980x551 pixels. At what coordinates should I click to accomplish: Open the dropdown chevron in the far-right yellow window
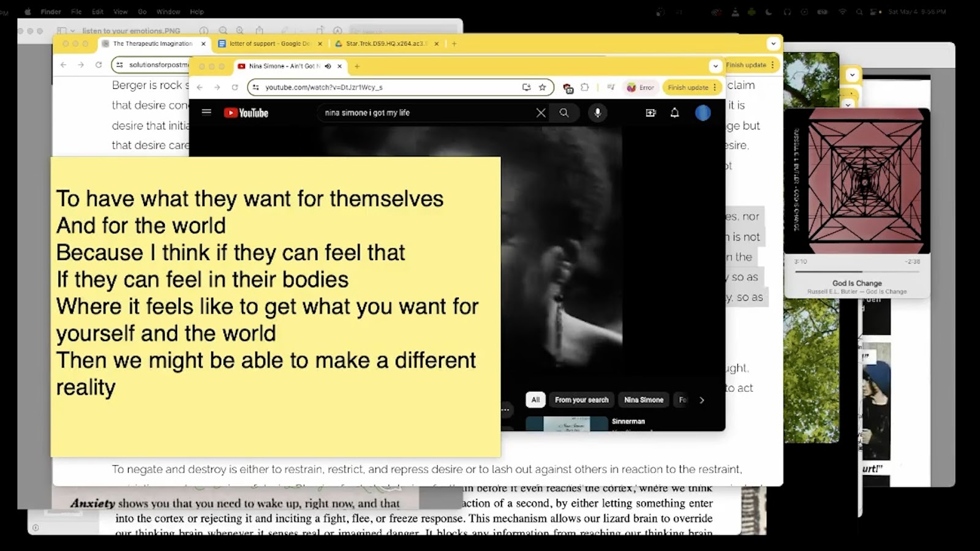[852, 75]
